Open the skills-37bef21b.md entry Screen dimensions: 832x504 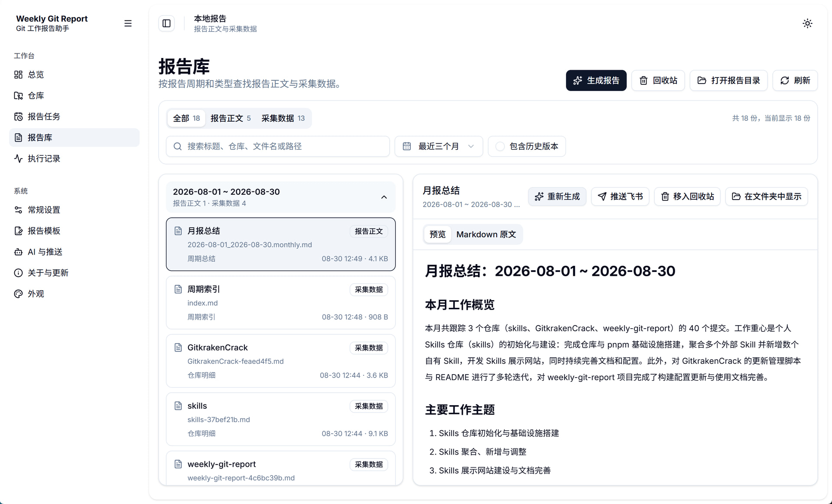[281, 419]
